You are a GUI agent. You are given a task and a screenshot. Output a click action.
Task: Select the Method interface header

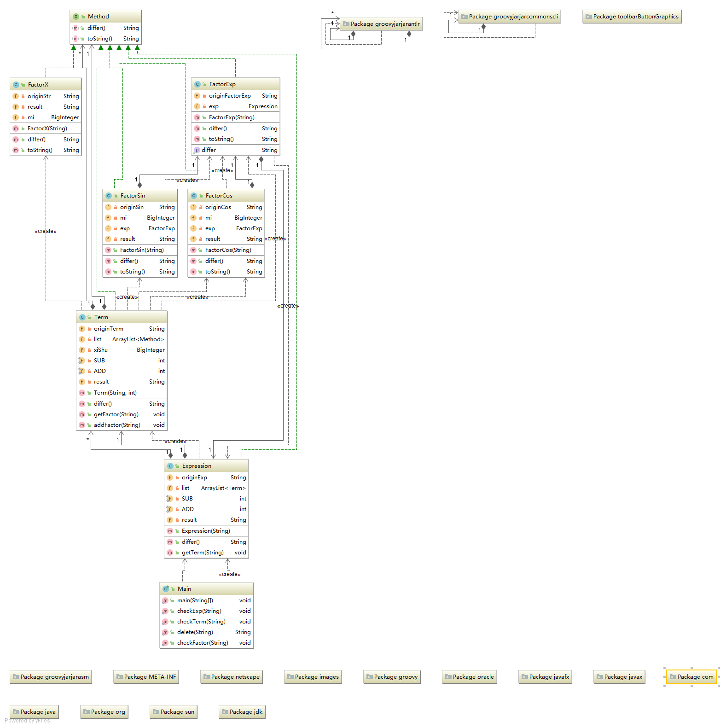(105, 17)
